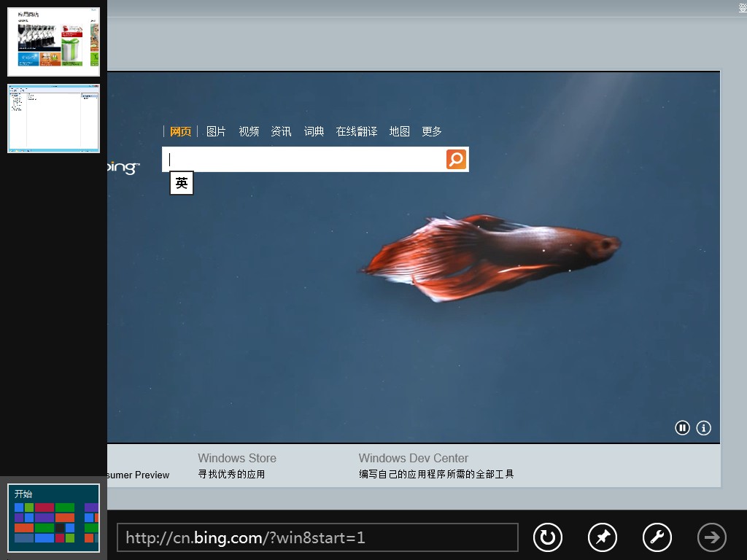Viewport: 747px width, 560px height.
Task: Click the betta fish background image
Action: click(491, 257)
